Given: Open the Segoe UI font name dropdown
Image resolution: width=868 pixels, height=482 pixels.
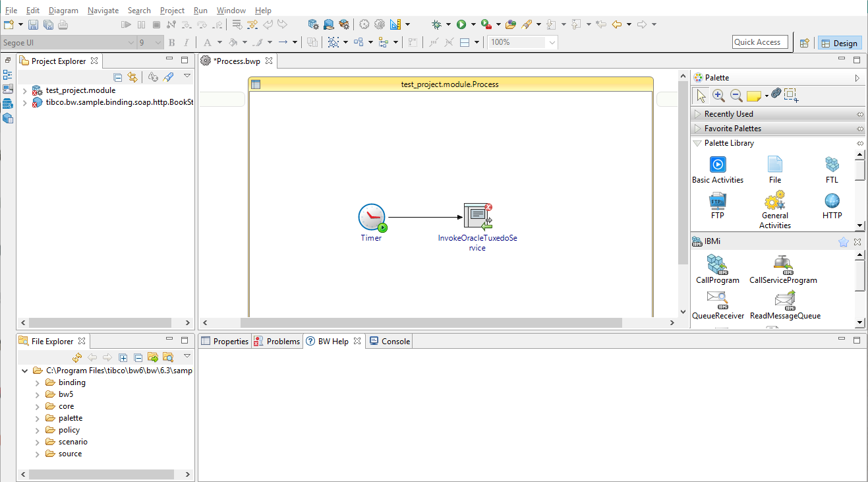Looking at the screenshot, I should 131,43.
